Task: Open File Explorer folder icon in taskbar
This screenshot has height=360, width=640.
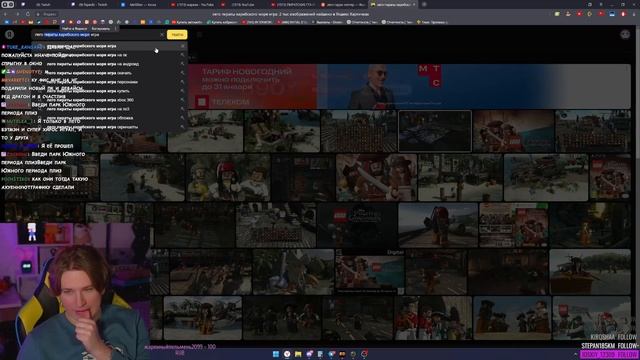Action: pos(298,354)
